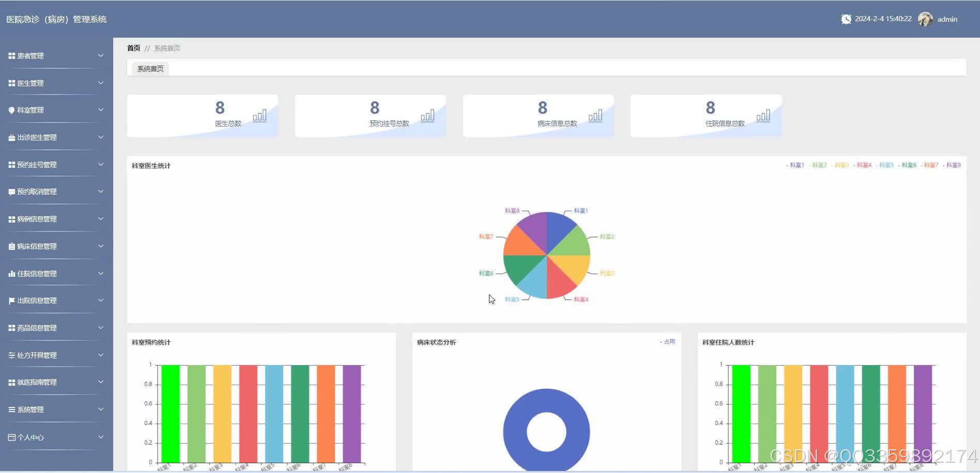Click the 病例信息管理 grid icon

pos(11,219)
